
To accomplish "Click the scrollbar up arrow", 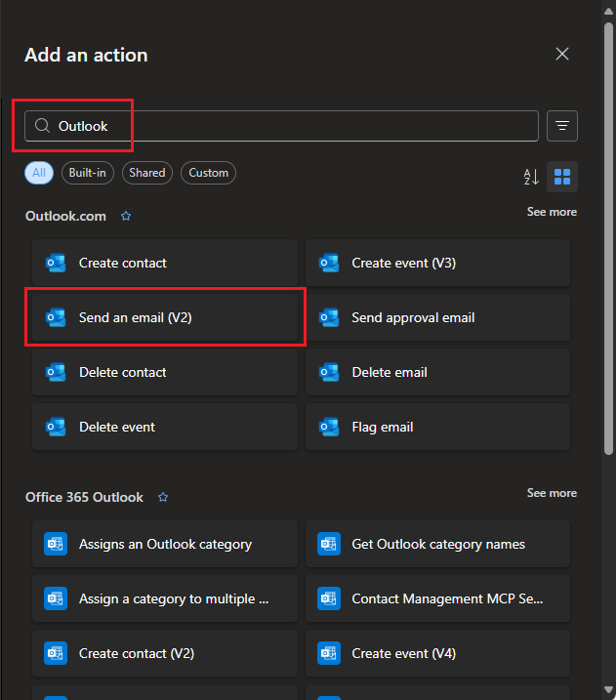I will (x=608, y=11).
